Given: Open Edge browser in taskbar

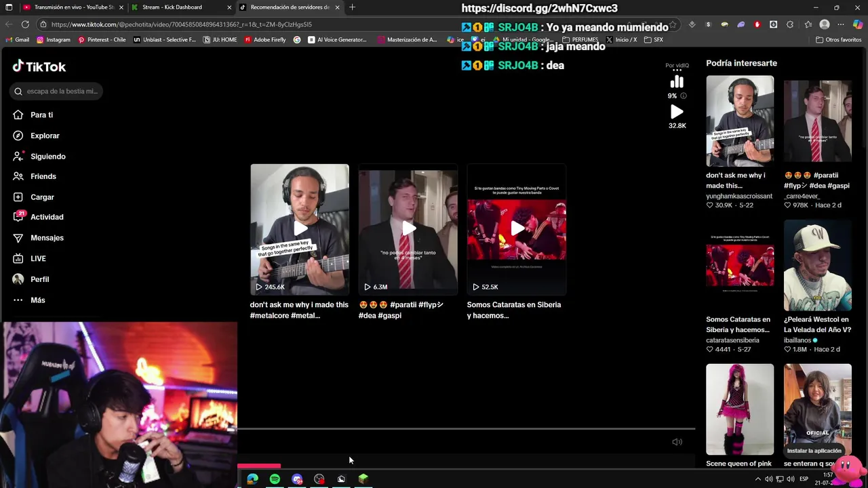Looking at the screenshot, I should [x=252, y=479].
